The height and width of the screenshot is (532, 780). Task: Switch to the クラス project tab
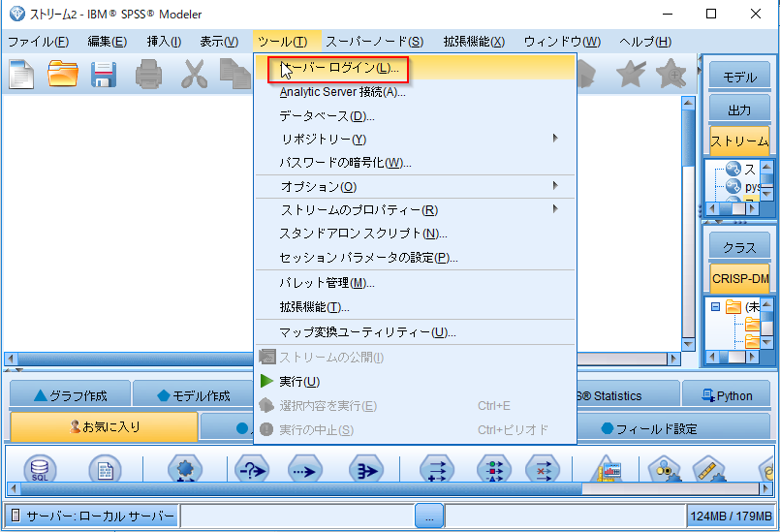pos(739,246)
